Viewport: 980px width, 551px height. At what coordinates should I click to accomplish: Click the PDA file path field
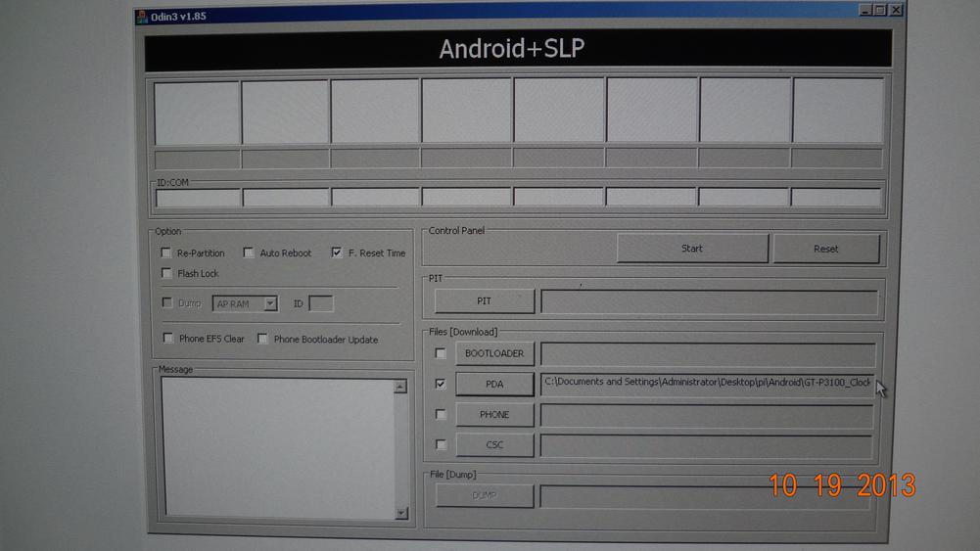click(x=708, y=384)
